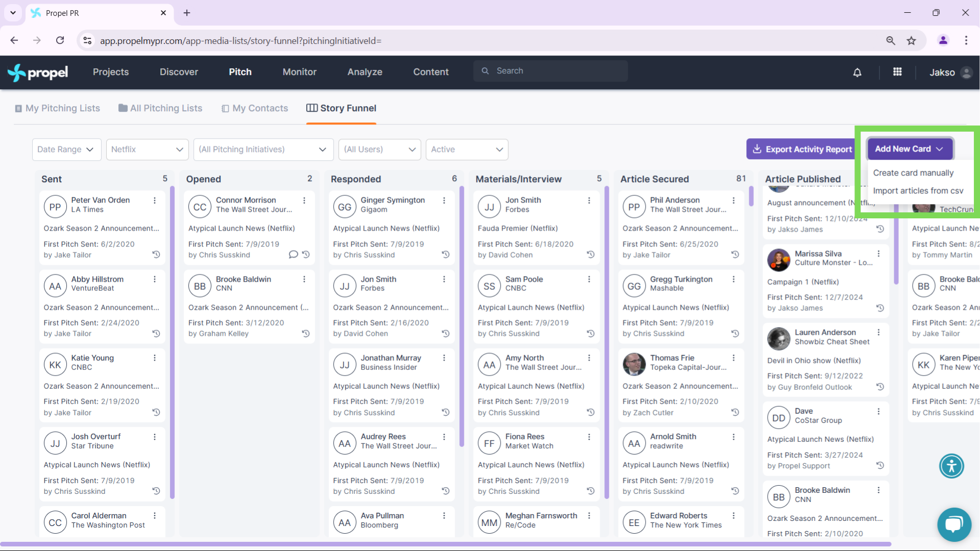Image resolution: width=980 pixels, height=551 pixels.
Task: Switch to My Pitching Lists tab
Action: pos(57,108)
